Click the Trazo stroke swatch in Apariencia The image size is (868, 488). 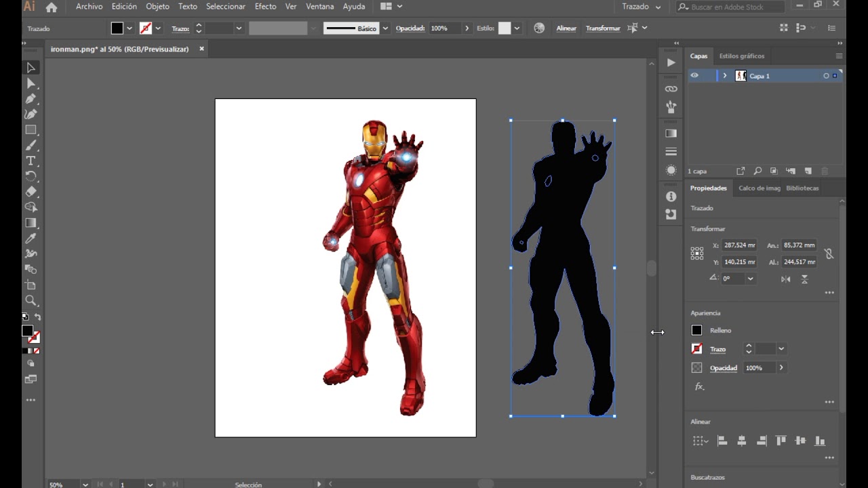696,349
